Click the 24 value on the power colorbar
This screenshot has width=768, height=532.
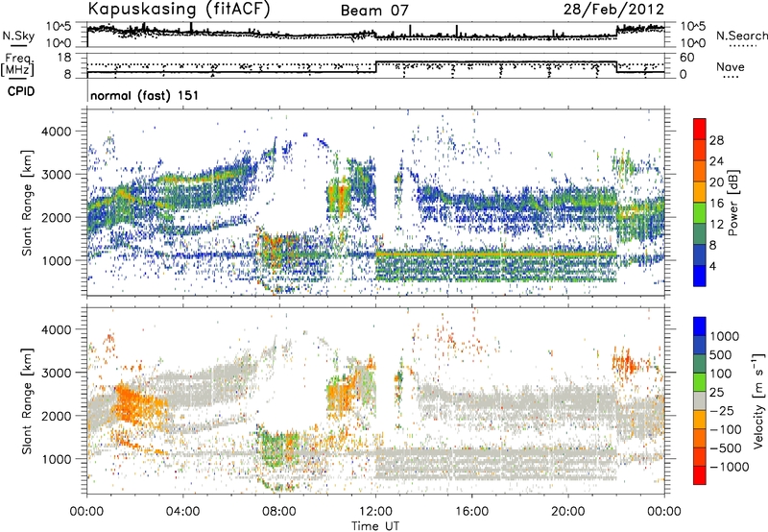tap(716, 161)
